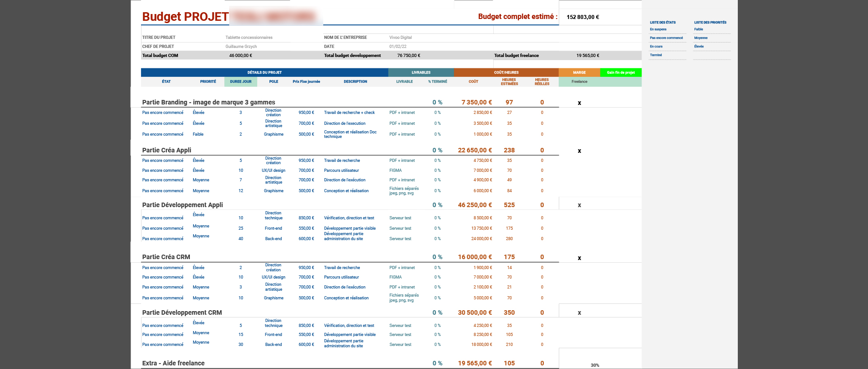Viewport: 868px width, 369px height.
Task: Click the blue "DÉTAILS DU PROJET" header
Action: click(264, 72)
